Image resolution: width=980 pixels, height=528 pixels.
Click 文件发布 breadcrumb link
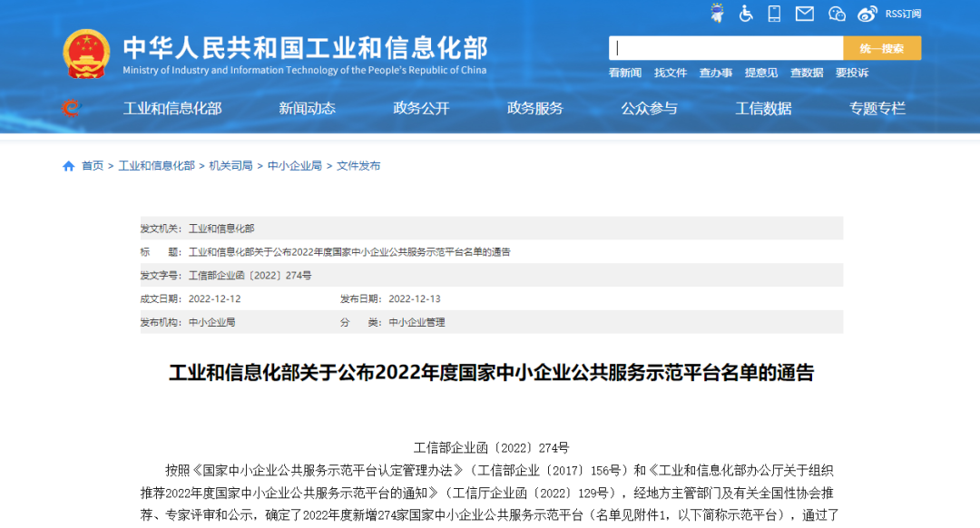pyautogui.click(x=358, y=166)
